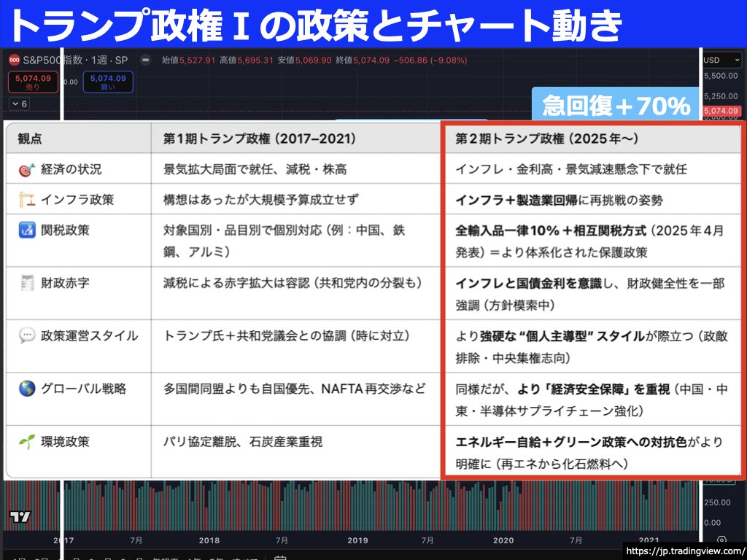Click the 2020 label on time axis
Screen dimensions: 747x560
pyautogui.click(x=503, y=540)
